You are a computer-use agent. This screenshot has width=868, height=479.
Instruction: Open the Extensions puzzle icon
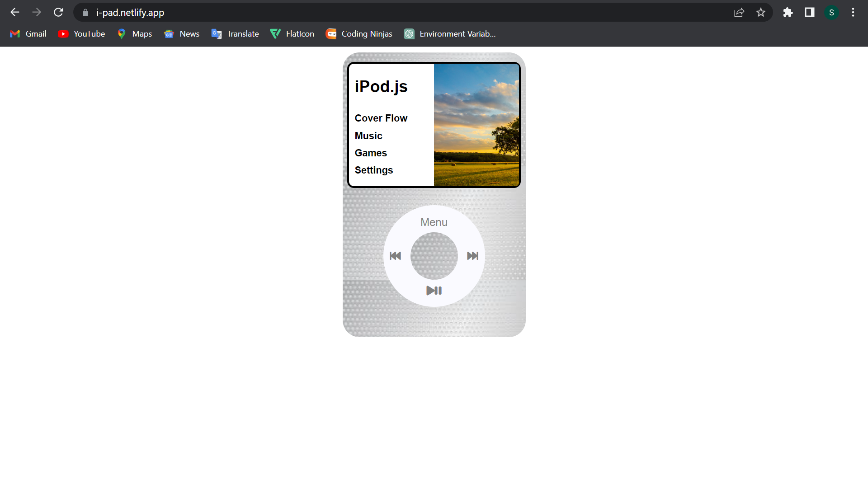[788, 12]
